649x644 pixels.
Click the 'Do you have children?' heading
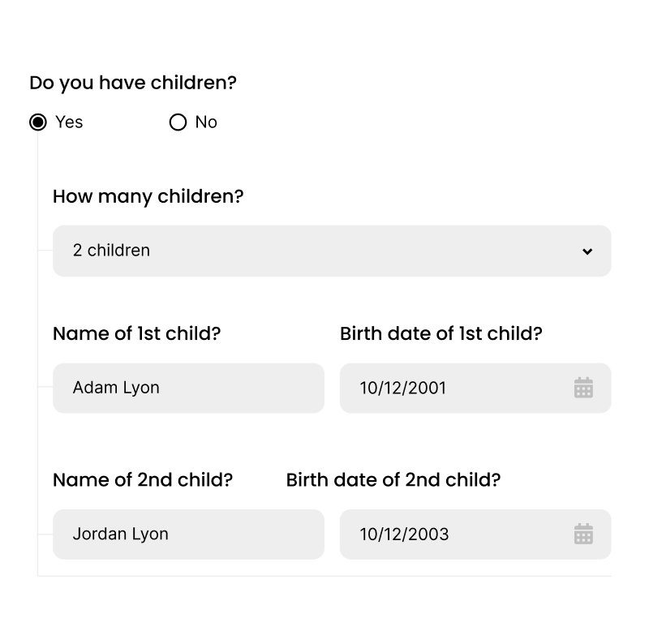[x=133, y=83]
